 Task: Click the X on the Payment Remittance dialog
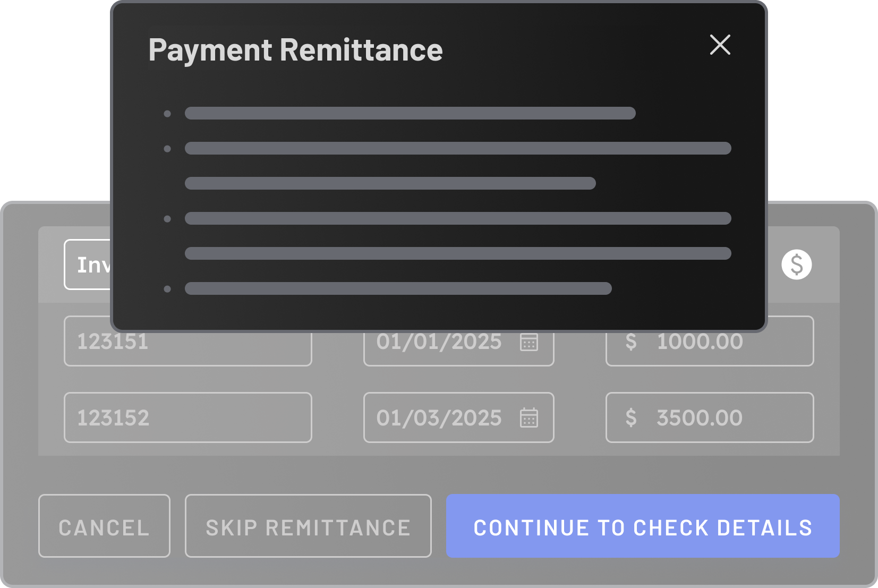720,46
